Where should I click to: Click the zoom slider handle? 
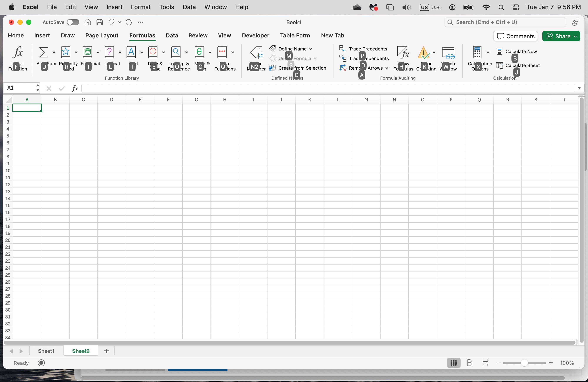tap(524, 363)
